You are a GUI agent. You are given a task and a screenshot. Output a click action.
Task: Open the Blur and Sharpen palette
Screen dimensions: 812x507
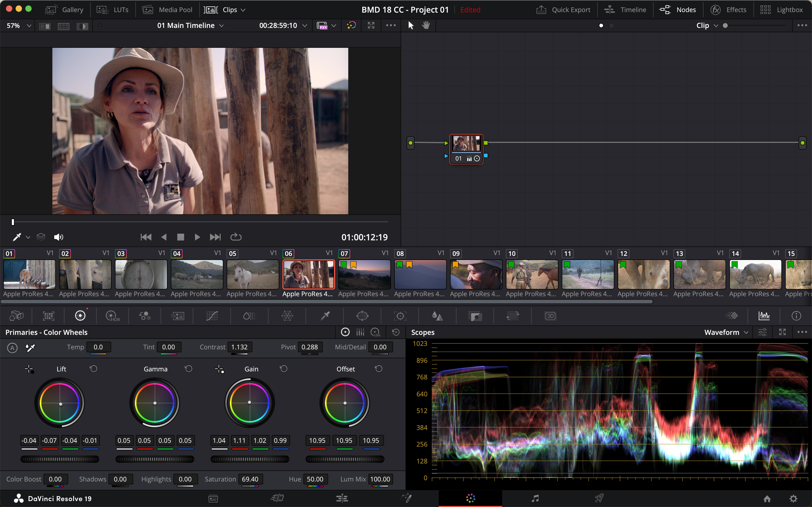tap(437, 316)
